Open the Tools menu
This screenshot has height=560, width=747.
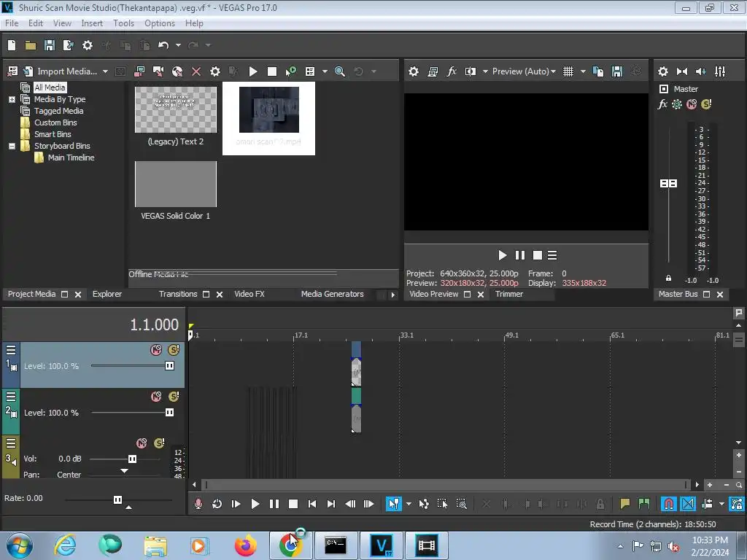(x=123, y=23)
